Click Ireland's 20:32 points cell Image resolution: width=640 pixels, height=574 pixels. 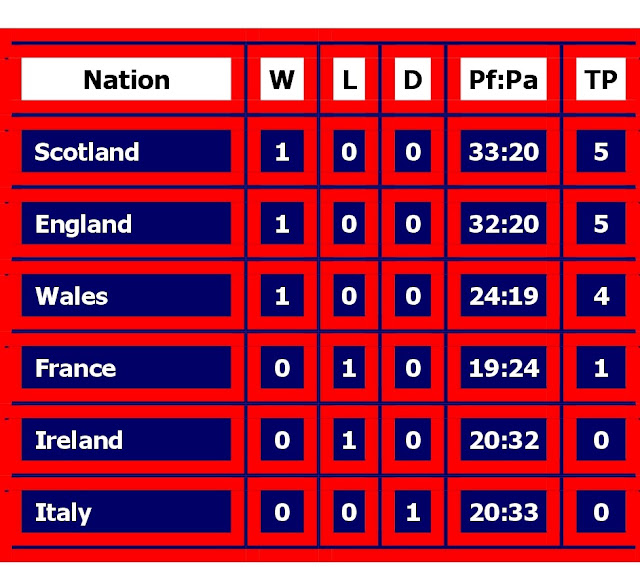503,439
